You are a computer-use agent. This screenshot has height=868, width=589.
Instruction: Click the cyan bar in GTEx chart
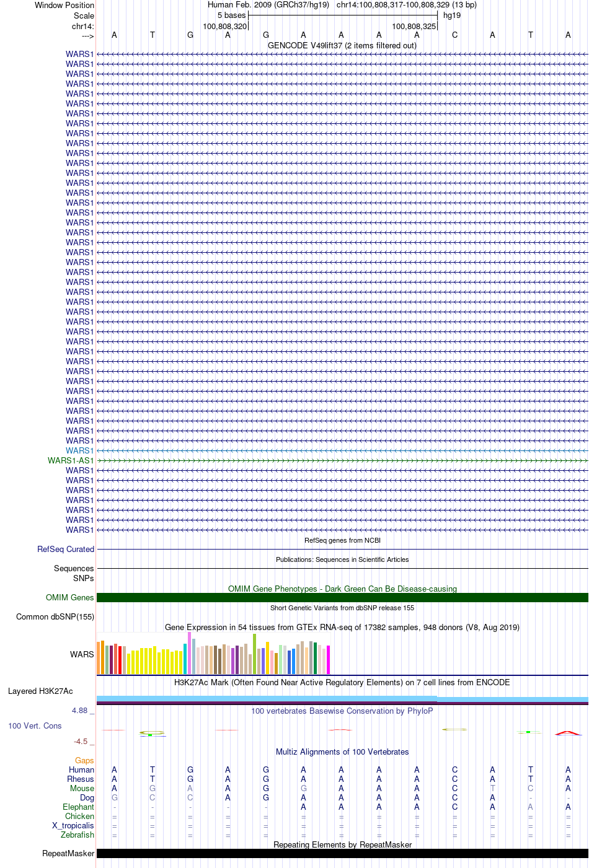pos(185,659)
